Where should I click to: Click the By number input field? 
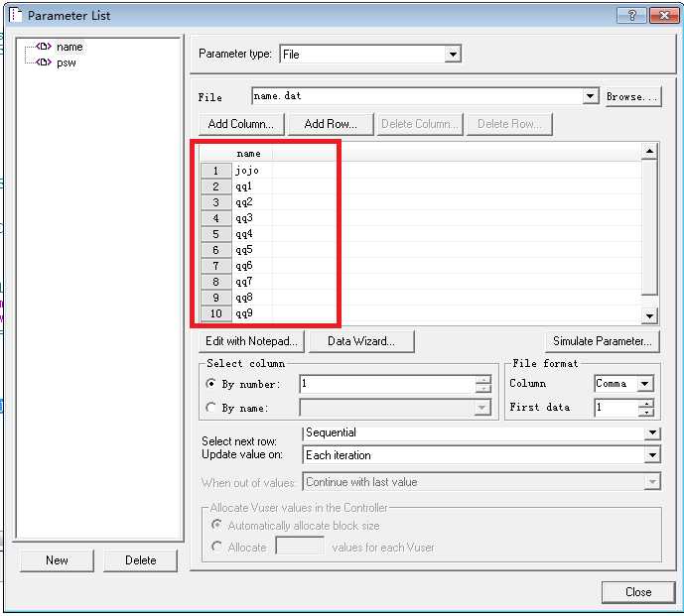[x=387, y=384]
